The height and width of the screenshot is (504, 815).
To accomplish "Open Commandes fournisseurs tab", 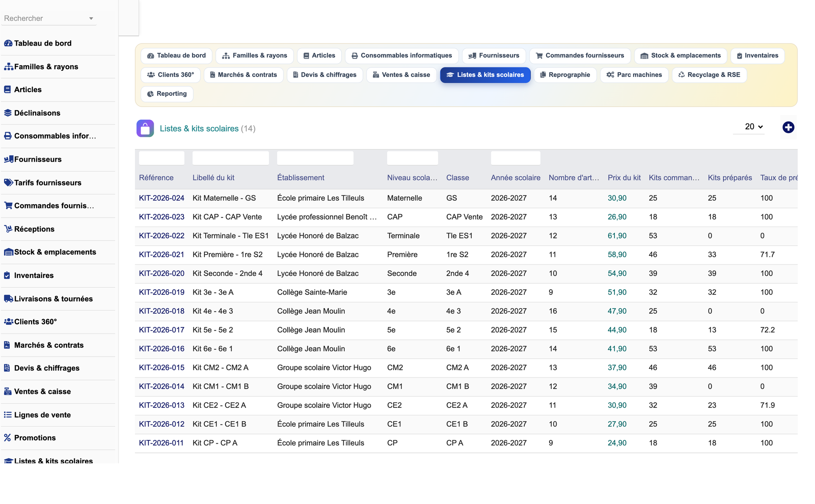I will (x=580, y=56).
